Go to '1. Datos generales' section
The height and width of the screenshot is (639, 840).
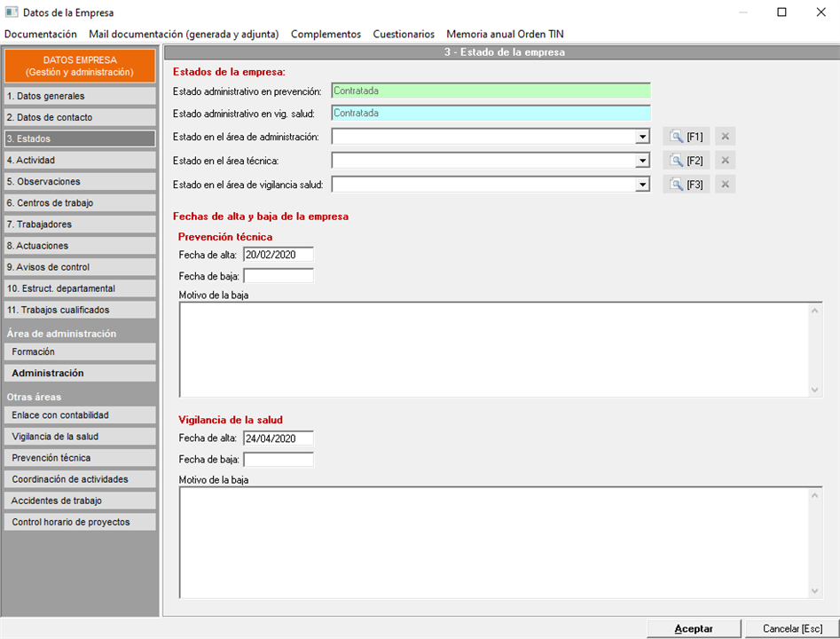coord(80,96)
